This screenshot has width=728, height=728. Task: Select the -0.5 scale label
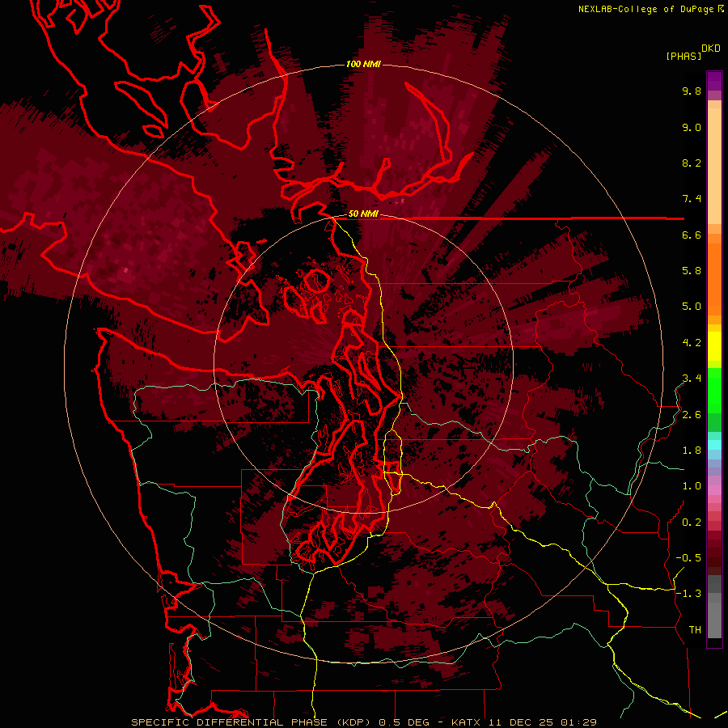click(688, 558)
